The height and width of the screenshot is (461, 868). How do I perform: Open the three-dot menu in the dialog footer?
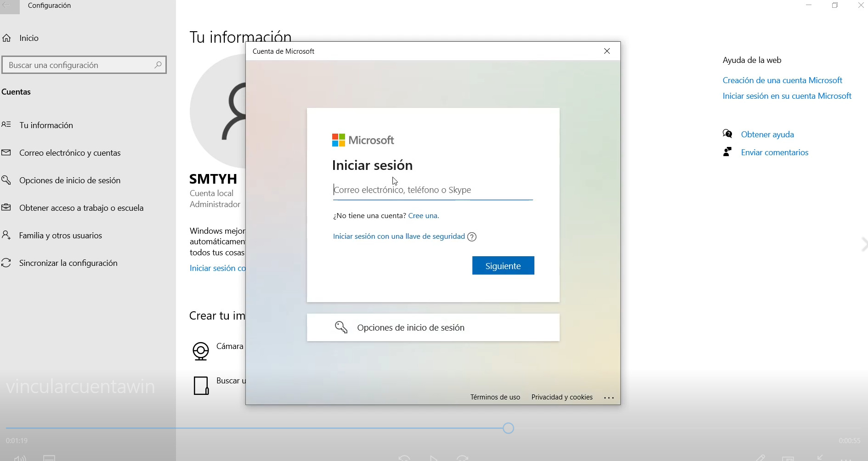(609, 398)
